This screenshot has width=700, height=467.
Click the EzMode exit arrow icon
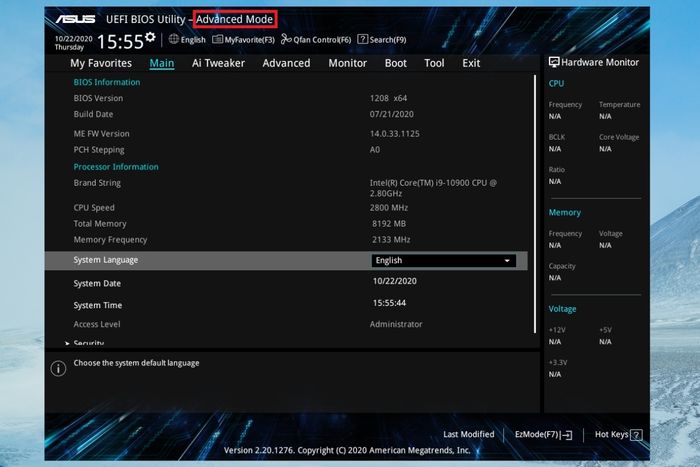point(567,435)
